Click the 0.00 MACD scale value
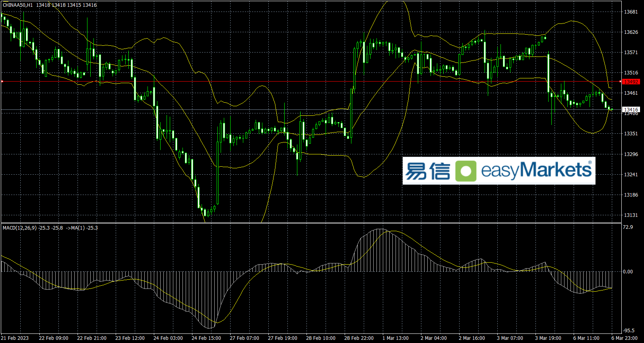Viewport: 644px width, 343px height. (628, 272)
